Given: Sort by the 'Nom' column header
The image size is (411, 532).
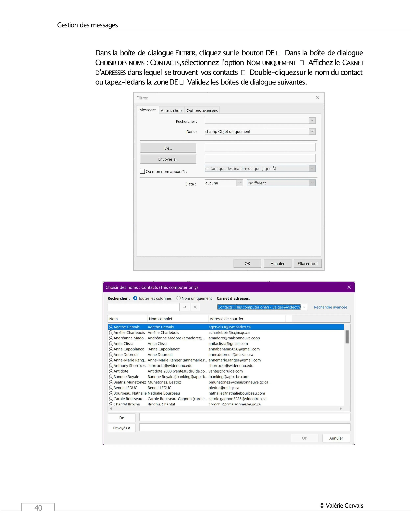Looking at the screenshot, I should tap(128, 319).
